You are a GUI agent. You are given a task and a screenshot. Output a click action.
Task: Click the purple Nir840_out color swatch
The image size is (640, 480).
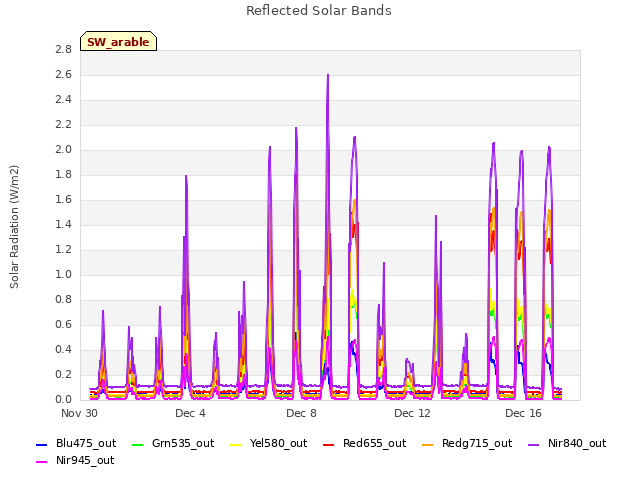pyautogui.click(x=534, y=444)
